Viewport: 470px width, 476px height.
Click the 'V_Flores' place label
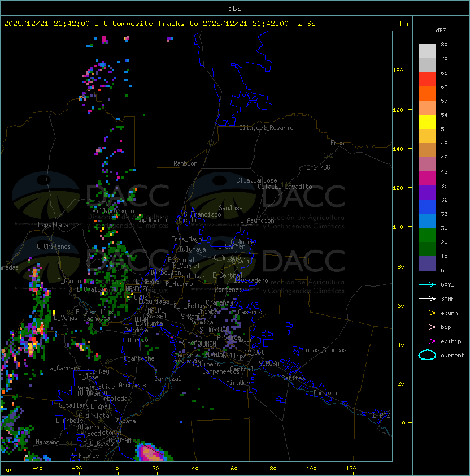tap(85, 456)
